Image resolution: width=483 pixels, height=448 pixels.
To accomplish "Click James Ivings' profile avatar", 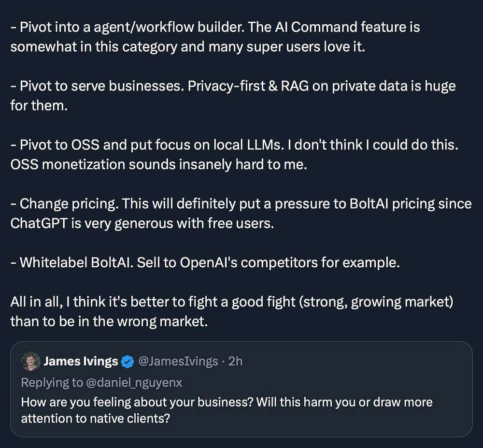I will pyautogui.click(x=30, y=361).
